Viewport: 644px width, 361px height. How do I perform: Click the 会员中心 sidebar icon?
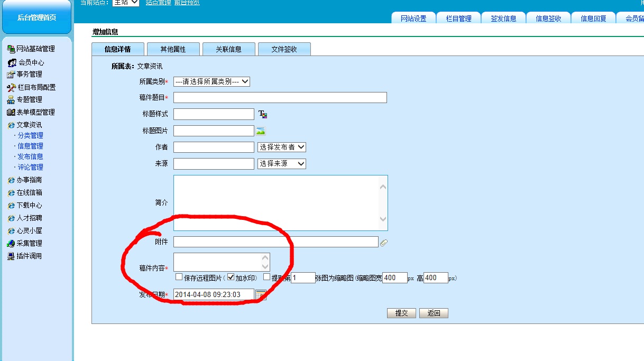pos(12,62)
